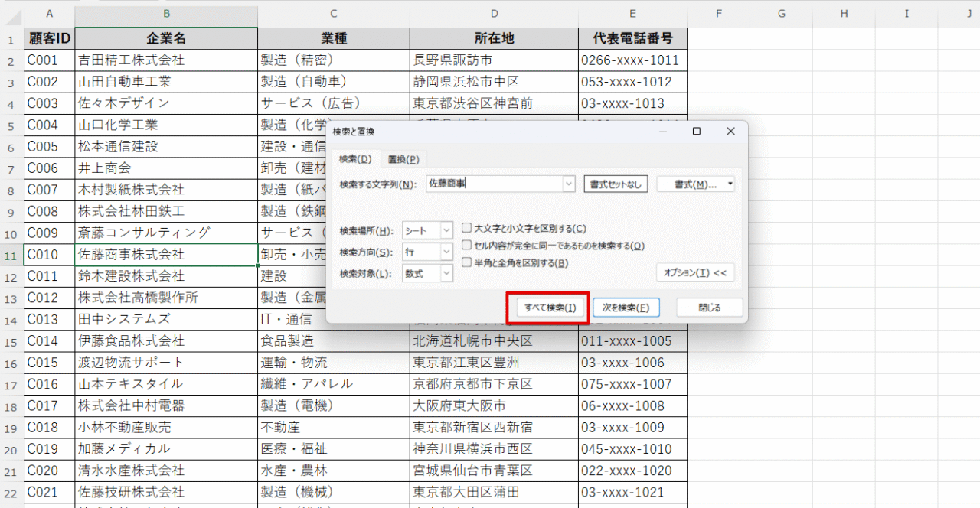
Task: Expand search text history dropdown arrow
Action: 568,184
